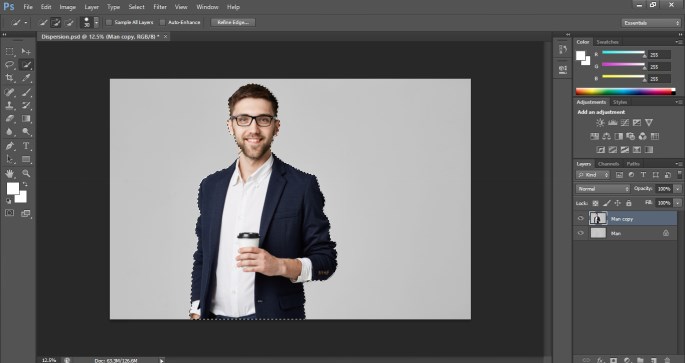Select the Hand tool
The image size is (685, 363).
(x=9, y=173)
